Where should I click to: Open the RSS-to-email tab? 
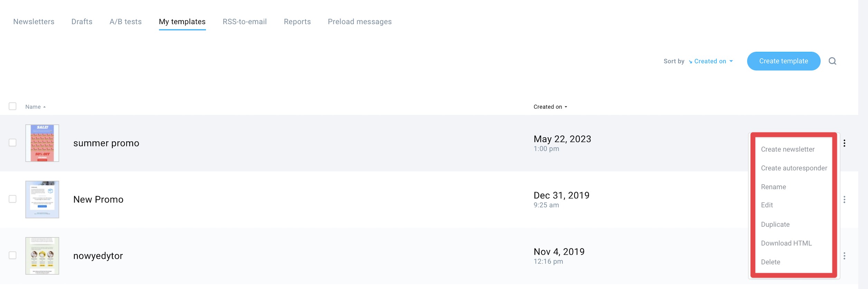point(245,22)
